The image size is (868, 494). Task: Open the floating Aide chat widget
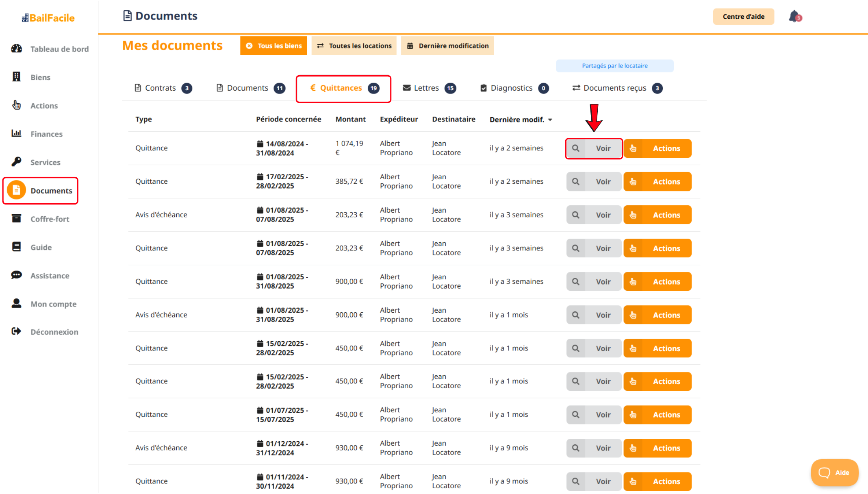pyautogui.click(x=834, y=472)
